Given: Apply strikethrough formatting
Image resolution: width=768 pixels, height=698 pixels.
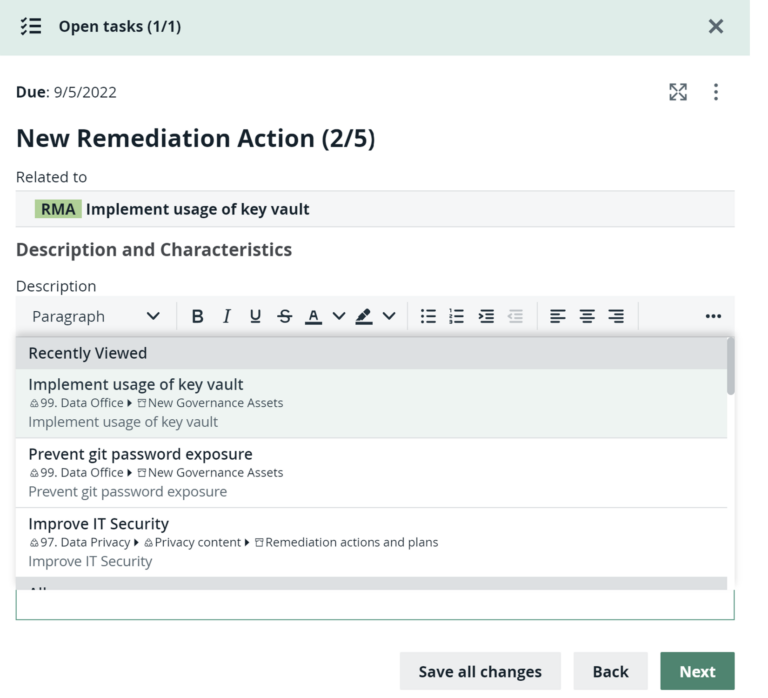Looking at the screenshot, I should 285,316.
